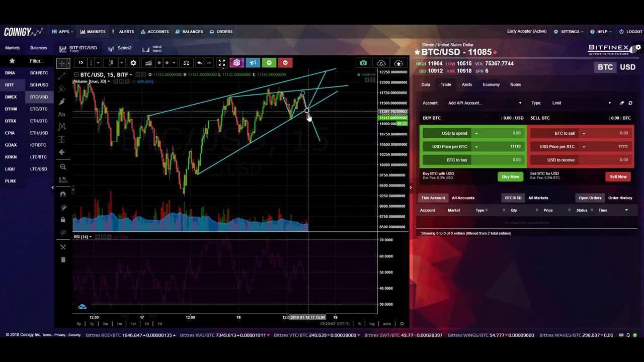Open candlestick chart style selector
The image size is (644, 362).
click(111, 63)
